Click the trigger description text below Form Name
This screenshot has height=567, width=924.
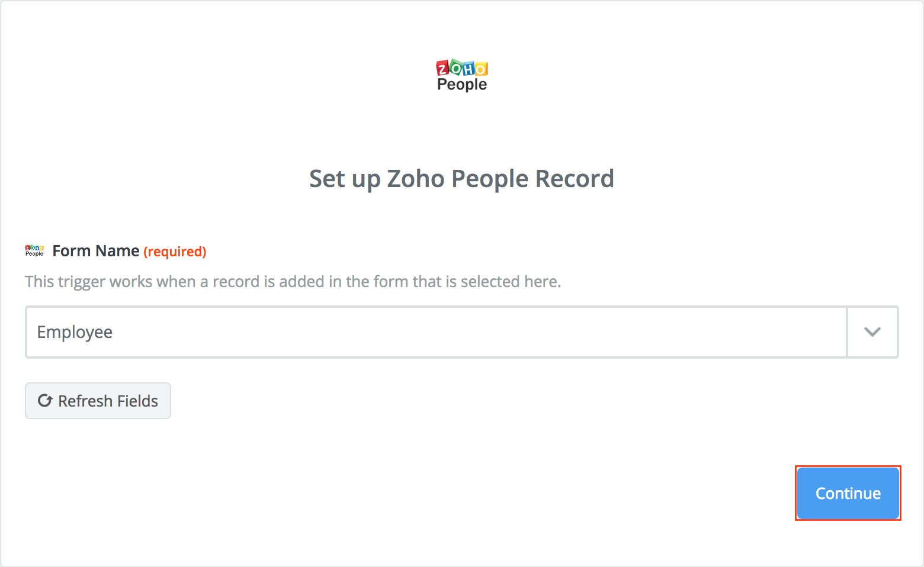(293, 281)
